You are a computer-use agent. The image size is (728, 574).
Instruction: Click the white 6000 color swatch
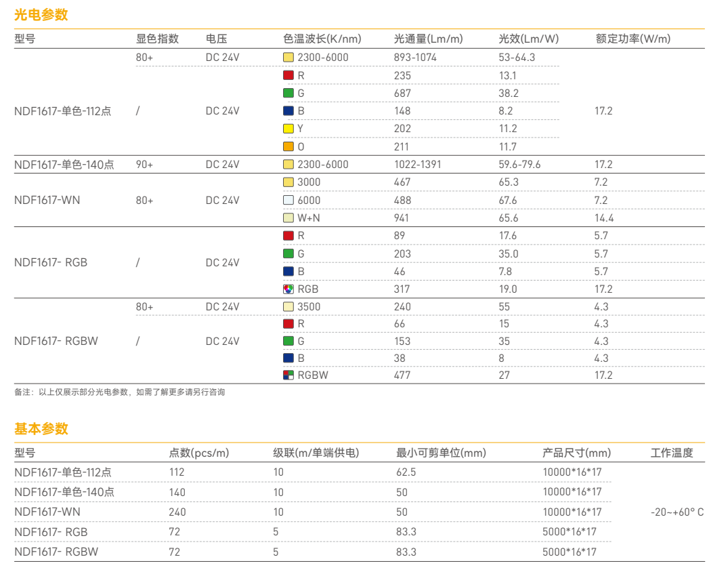(x=288, y=201)
